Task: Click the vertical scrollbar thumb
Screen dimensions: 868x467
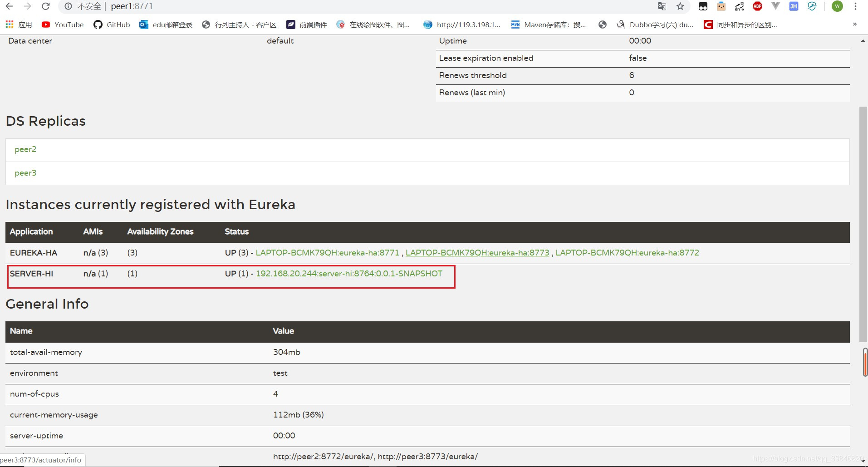Action: pos(863,224)
